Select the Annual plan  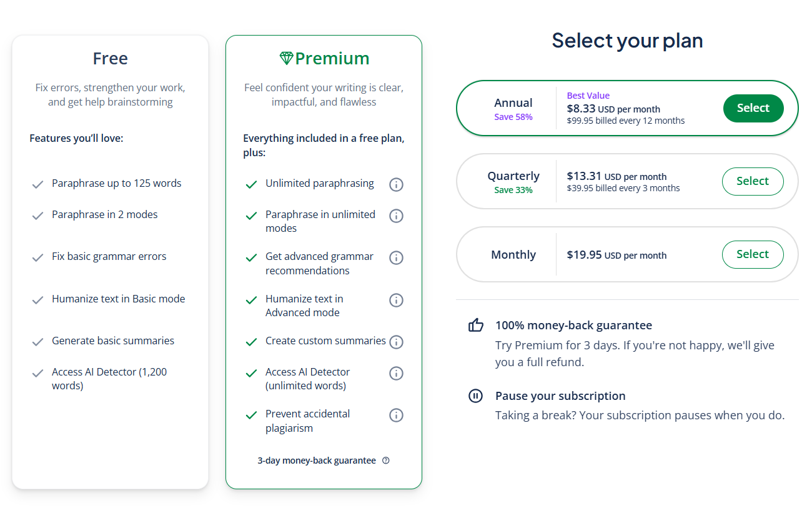[753, 108]
